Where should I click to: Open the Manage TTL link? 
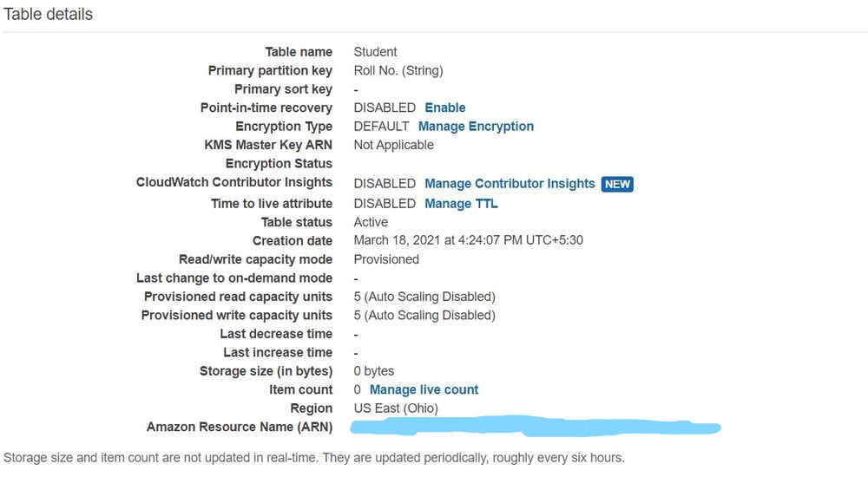[461, 204]
